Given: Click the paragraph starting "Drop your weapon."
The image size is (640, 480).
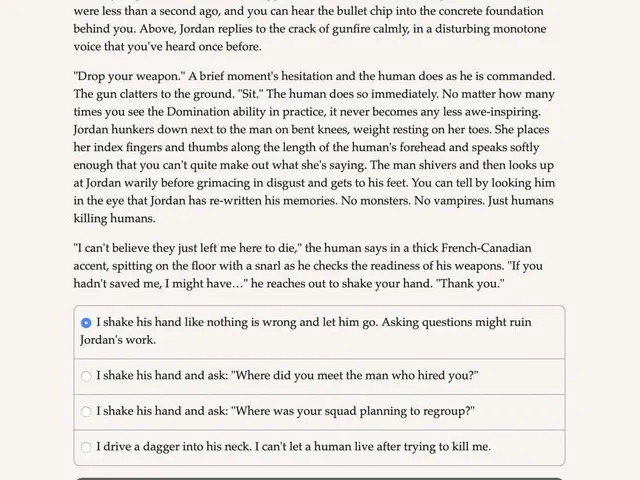Looking at the screenshot, I should point(314,147).
